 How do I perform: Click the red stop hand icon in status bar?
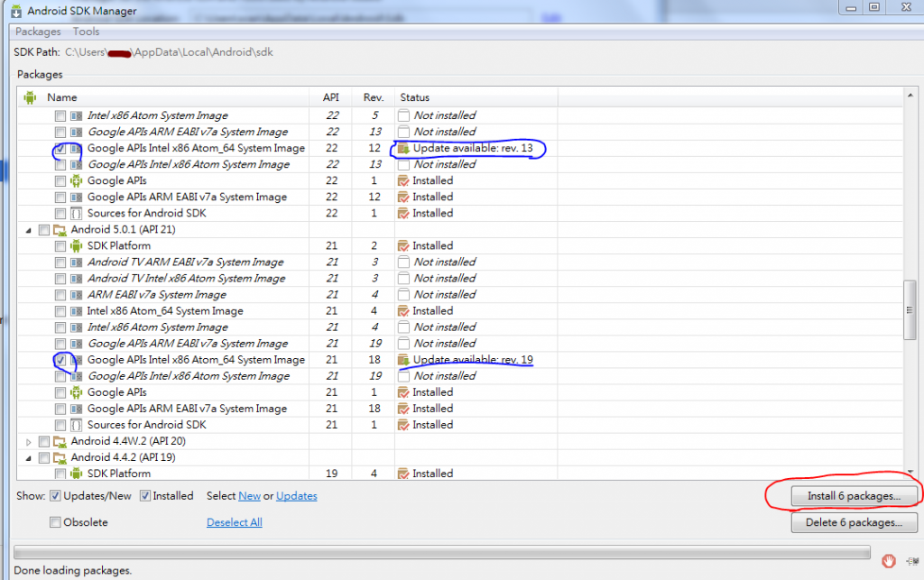pos(889,561)
